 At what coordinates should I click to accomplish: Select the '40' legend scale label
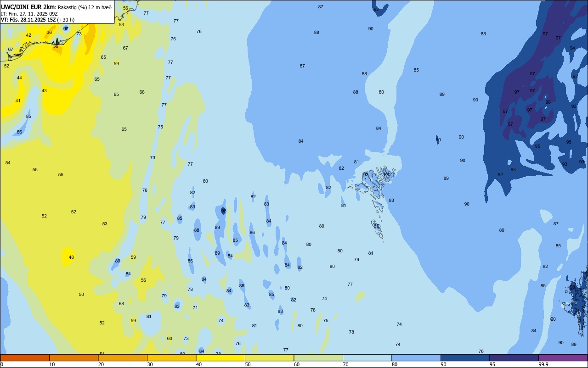pos(199,364)
